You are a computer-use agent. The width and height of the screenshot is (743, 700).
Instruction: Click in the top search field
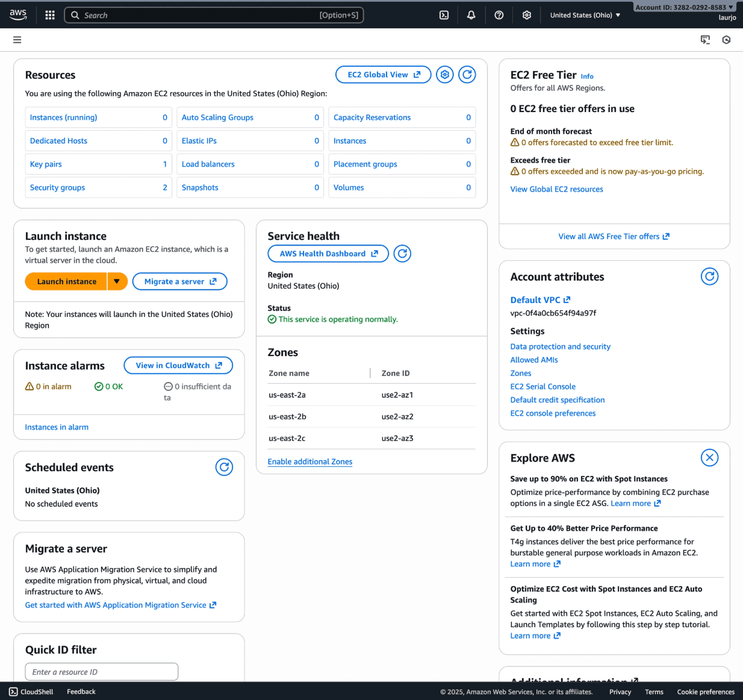214,15
